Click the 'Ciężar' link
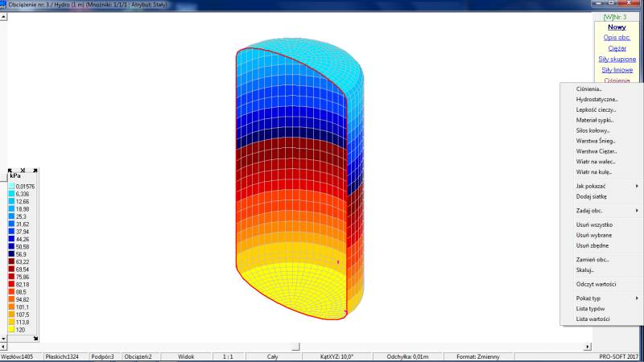This screenshot has height=362, width=644. coord(617,48)
